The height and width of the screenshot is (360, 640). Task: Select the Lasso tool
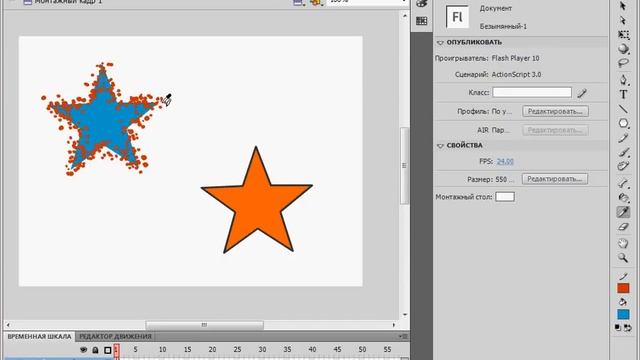pyautogui.click(x=623, y=63)
